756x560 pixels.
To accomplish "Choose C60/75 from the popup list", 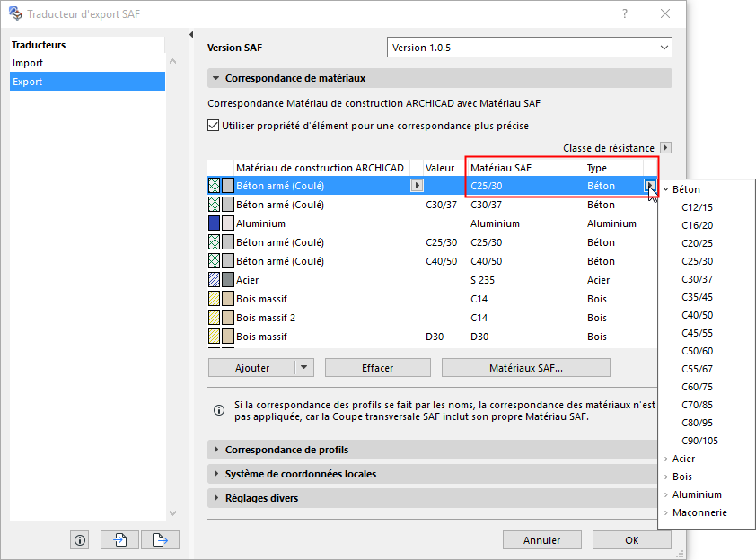I will coord(697,387).
